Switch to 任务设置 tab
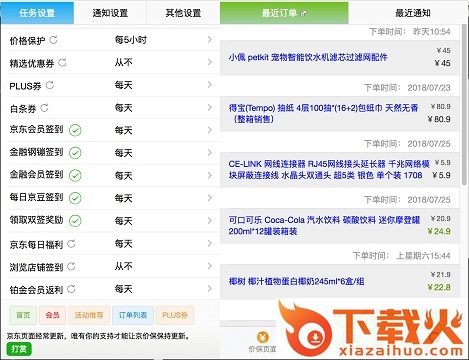 pos(37,13)
